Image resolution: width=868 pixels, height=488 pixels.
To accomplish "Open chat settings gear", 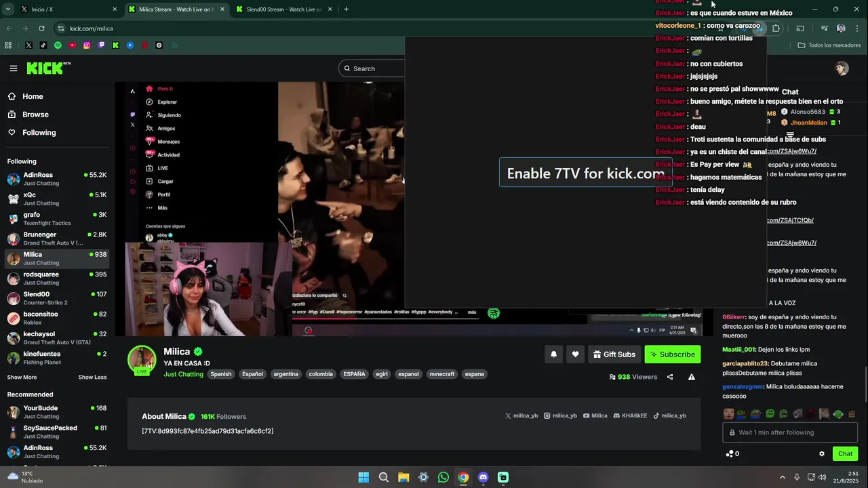I will click(x=822, y=454).
